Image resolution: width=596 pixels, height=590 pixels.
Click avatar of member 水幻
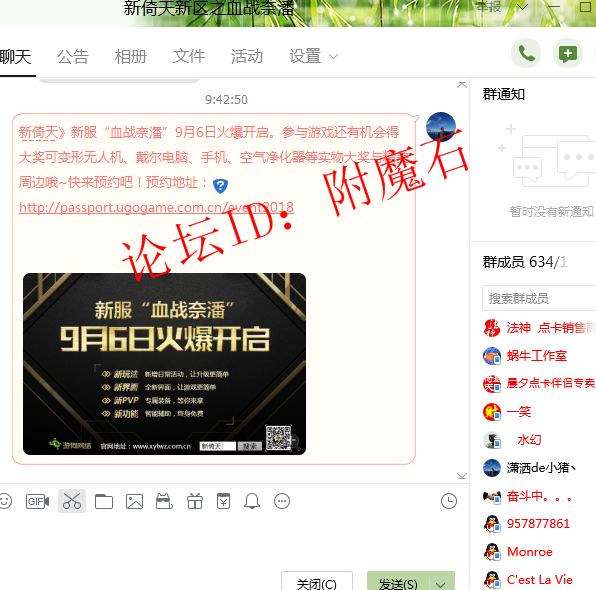coord(492,440)
